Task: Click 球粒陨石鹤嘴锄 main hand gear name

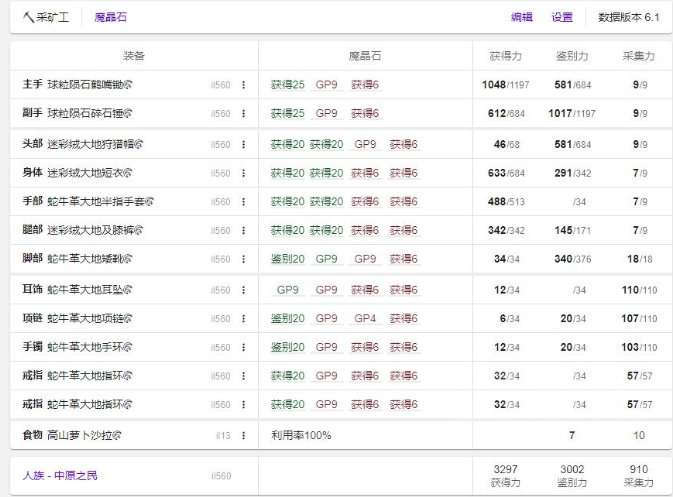Action: (x=85, y=85)
